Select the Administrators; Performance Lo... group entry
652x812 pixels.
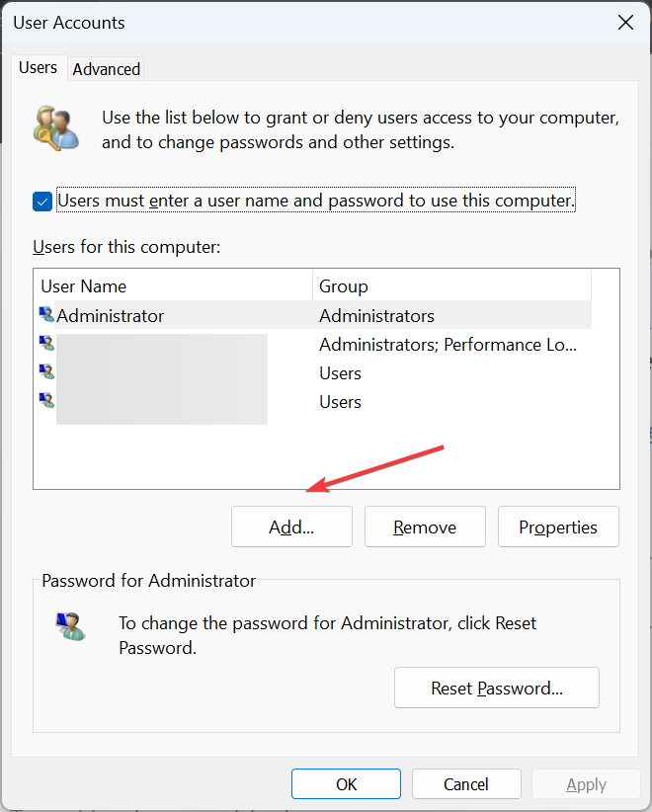tap(448, 345)
